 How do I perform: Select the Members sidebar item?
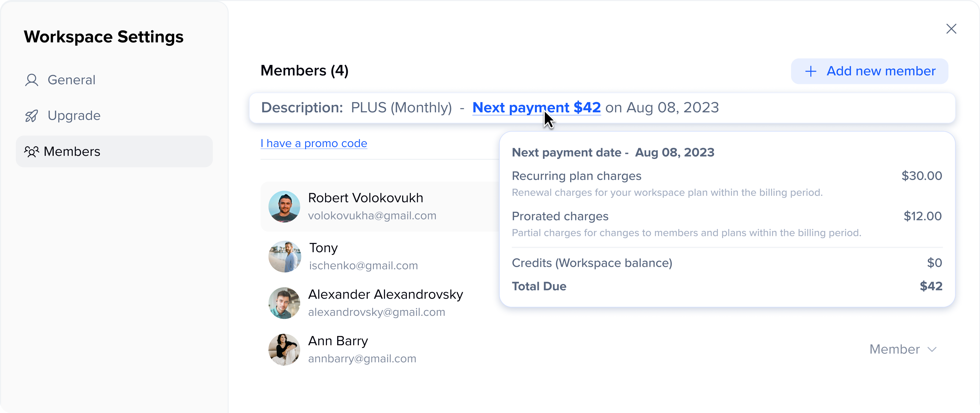click(114, 152)
